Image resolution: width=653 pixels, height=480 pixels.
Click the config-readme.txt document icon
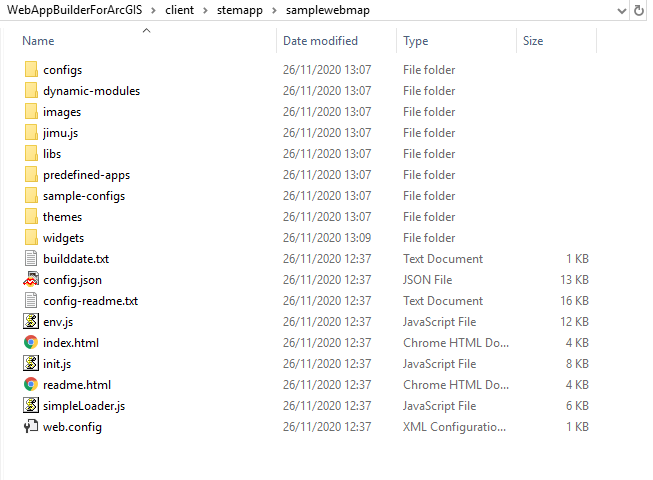pos(31,300)
